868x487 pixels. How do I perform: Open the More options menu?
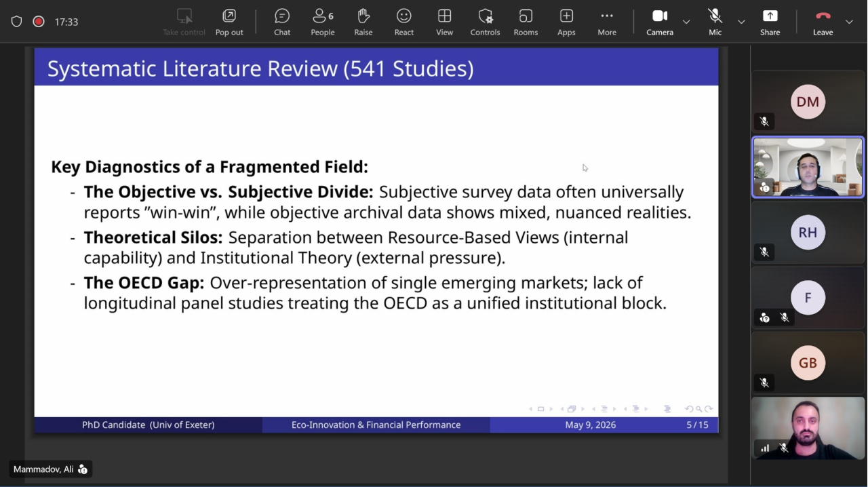[607, 22]
